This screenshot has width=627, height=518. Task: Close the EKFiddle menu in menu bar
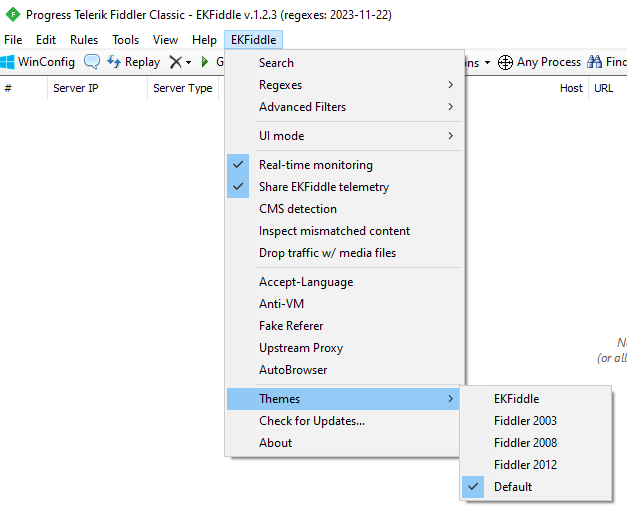254,40
